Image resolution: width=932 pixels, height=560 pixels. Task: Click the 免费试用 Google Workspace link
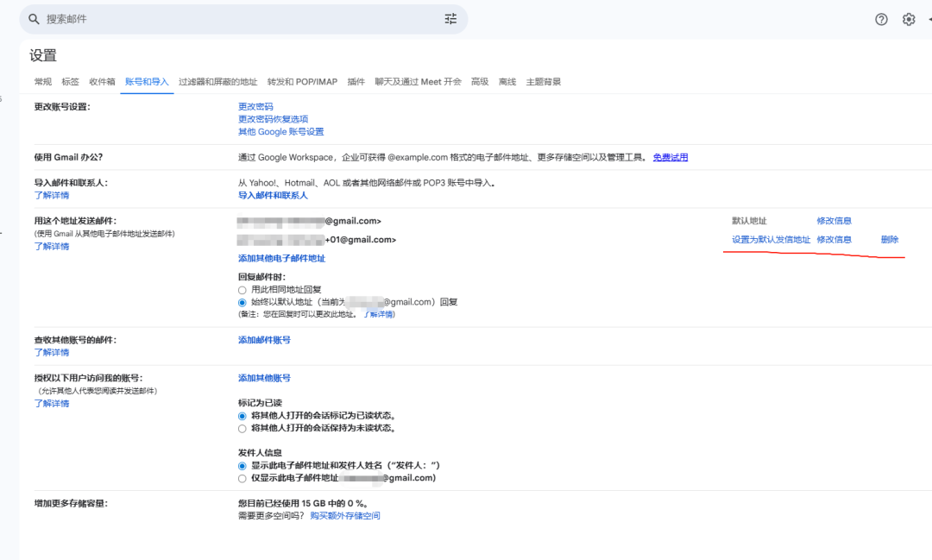coord(671,157)
